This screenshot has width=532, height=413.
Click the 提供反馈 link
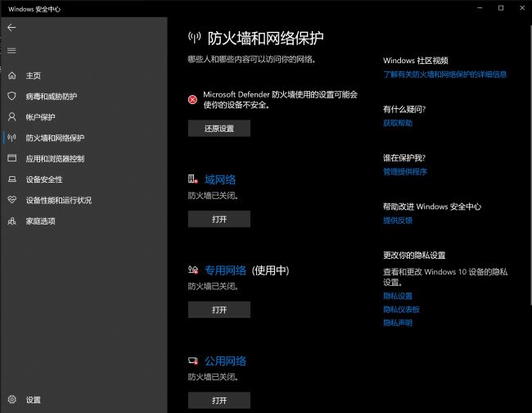[398, 220]
